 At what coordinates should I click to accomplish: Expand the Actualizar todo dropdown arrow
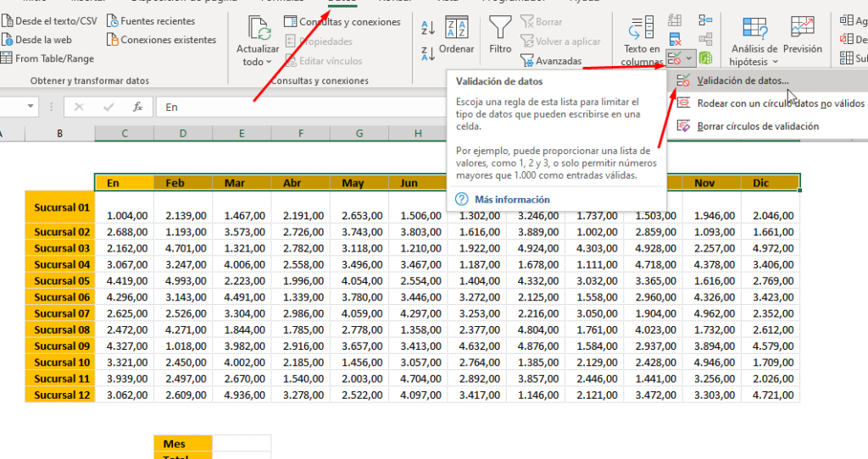coord(269,62)
